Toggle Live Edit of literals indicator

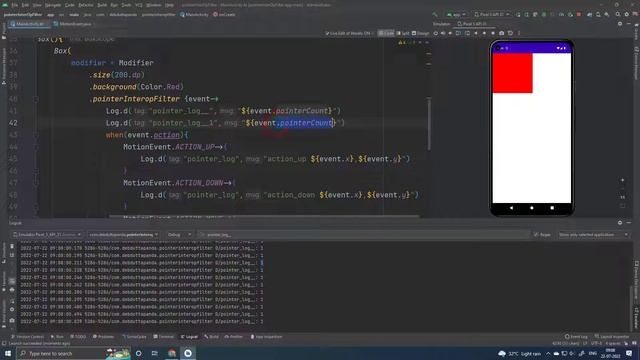tap(349, 33)
